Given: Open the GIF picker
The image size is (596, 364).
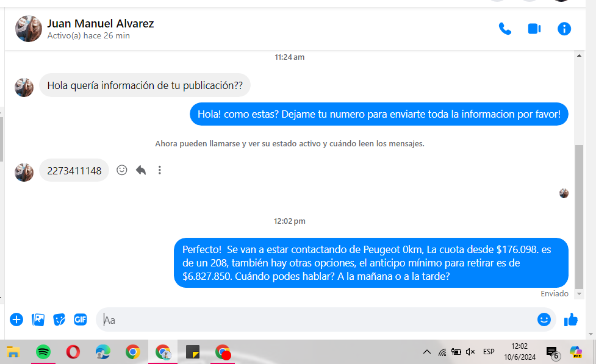Looking at the screenshot, I should (x=80, y=319).
